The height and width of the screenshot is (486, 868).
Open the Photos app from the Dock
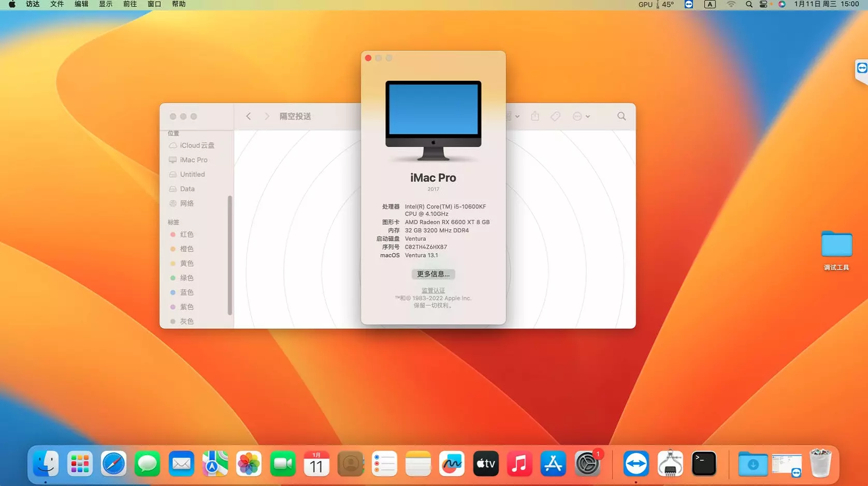click(249, 464)
